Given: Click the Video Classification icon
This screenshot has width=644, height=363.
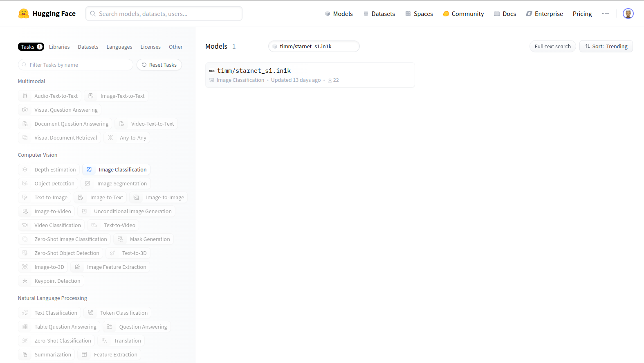Looking at the screenshot, I should tap(25, 225).
